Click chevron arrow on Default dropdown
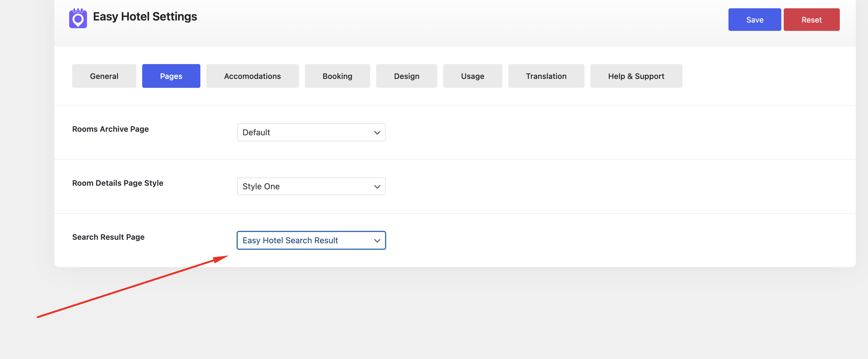The width and height of the screenshot is (868, 359). (x=377, y=133)
